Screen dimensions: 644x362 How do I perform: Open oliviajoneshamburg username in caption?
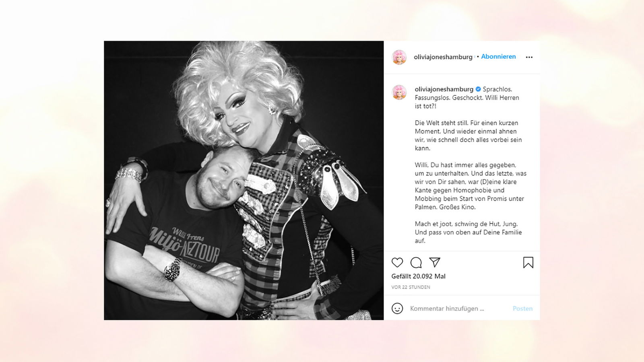444,89
